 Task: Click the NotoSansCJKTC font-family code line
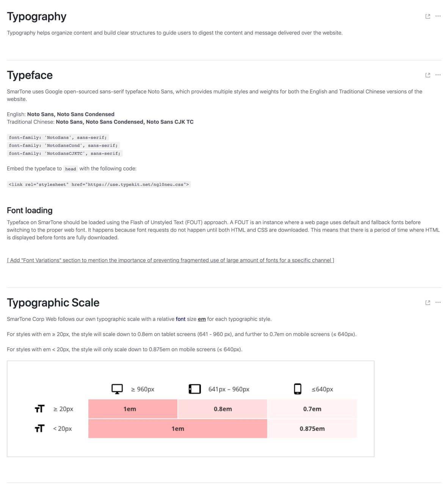pyautogui.click(x=64, y=154)
